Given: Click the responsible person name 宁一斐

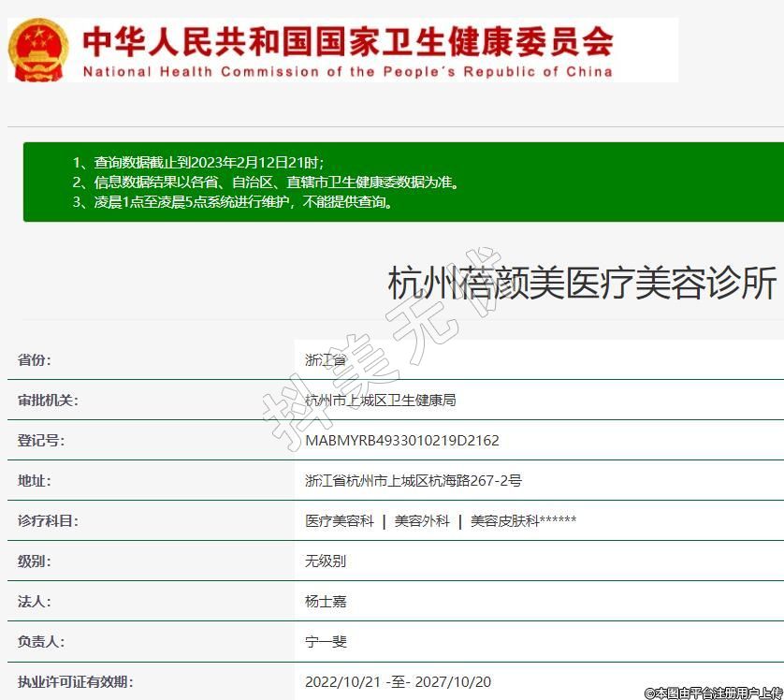Looking at the screenshot, I should pos(326,642).
